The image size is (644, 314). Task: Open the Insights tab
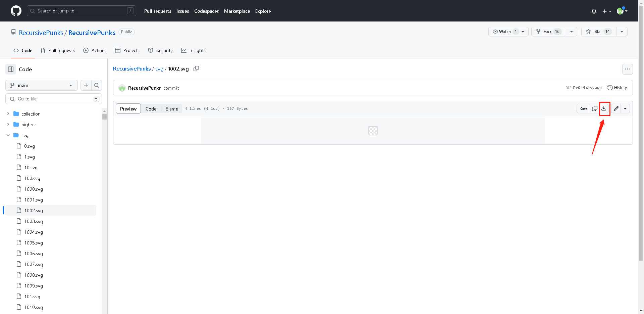[193, 50]
